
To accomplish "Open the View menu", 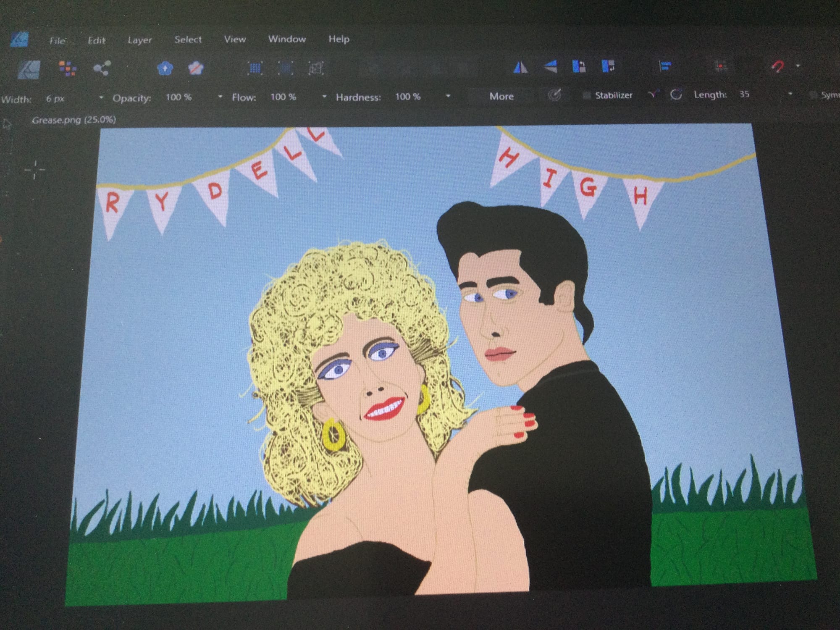I will (x=235, y=39).
